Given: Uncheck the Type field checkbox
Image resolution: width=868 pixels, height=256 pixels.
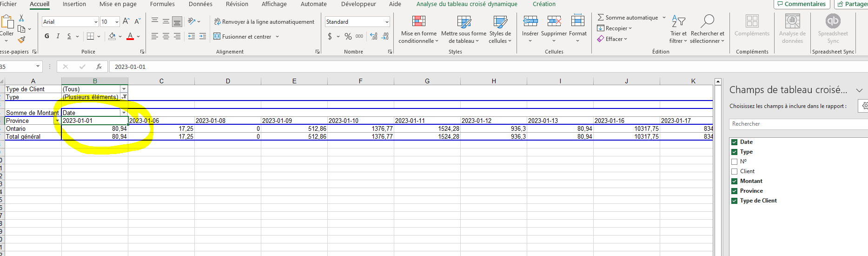Looking at the screenshot, I should click(735, 152).
